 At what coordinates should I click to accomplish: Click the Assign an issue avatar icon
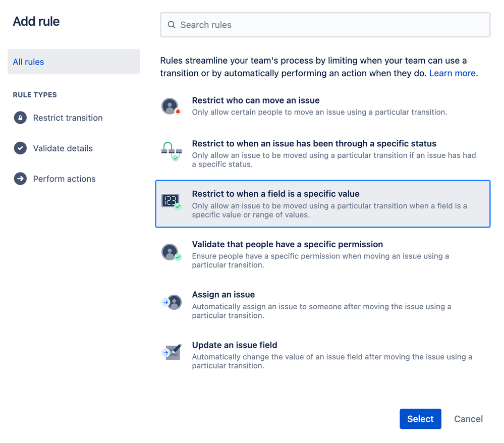172,302
